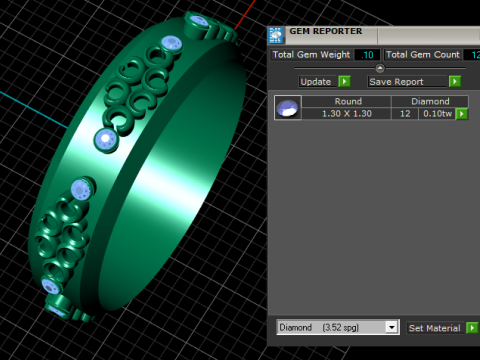
Task: Select the bright blue gem at ring center
Action: [106, 139]
